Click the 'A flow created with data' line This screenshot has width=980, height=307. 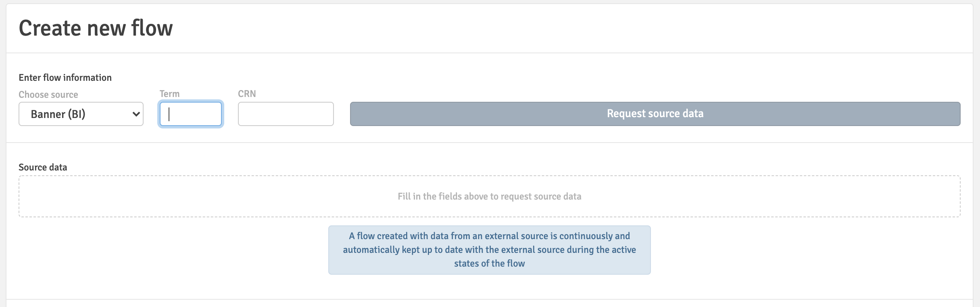point(489,236)
